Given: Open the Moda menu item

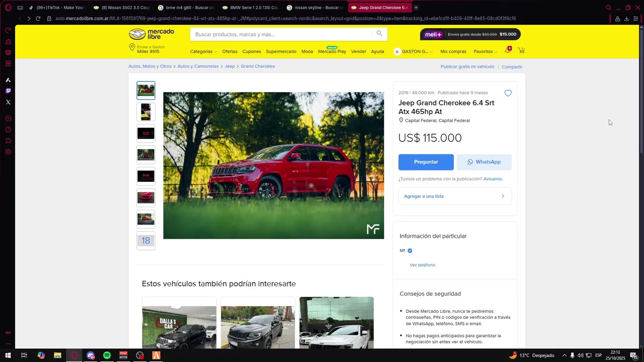Looking at the screenshot, I should point(307,51).
